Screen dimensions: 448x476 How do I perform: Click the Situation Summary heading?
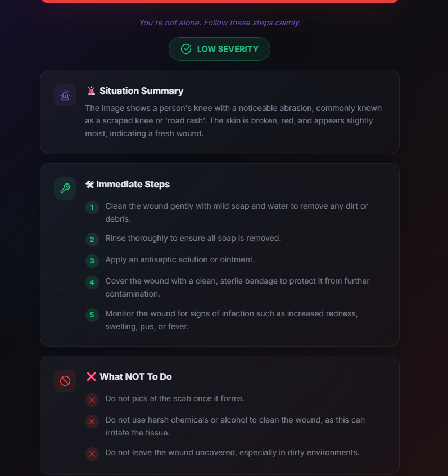point(141,91)
